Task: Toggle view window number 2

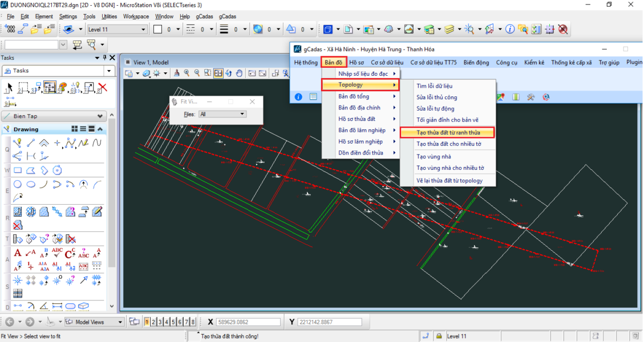Action: [154, 322]
